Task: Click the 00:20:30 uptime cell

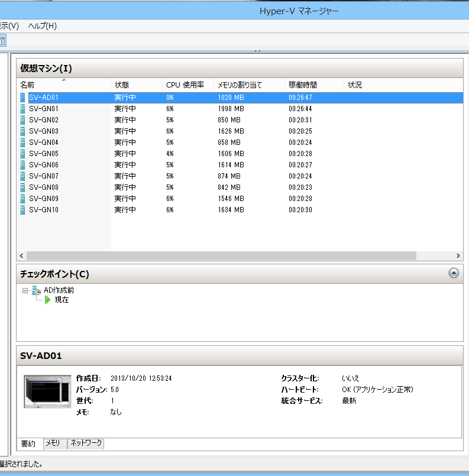Action: 300,210
